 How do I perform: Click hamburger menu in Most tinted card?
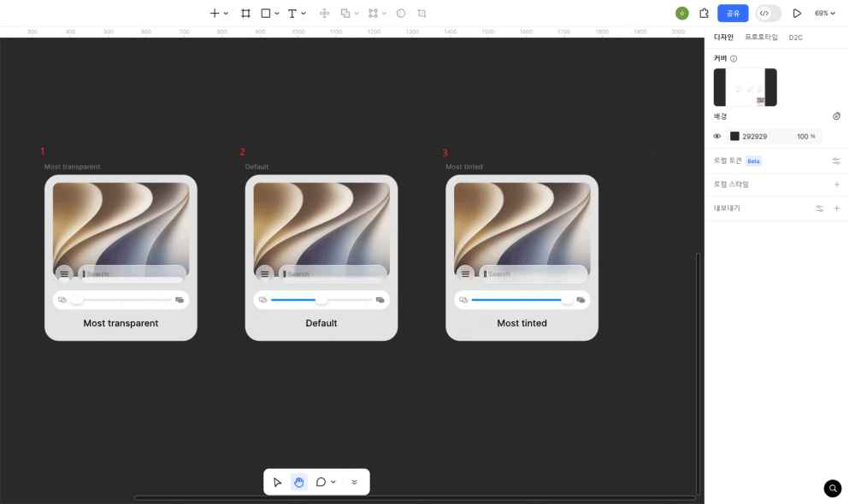[x=465, y=273]
